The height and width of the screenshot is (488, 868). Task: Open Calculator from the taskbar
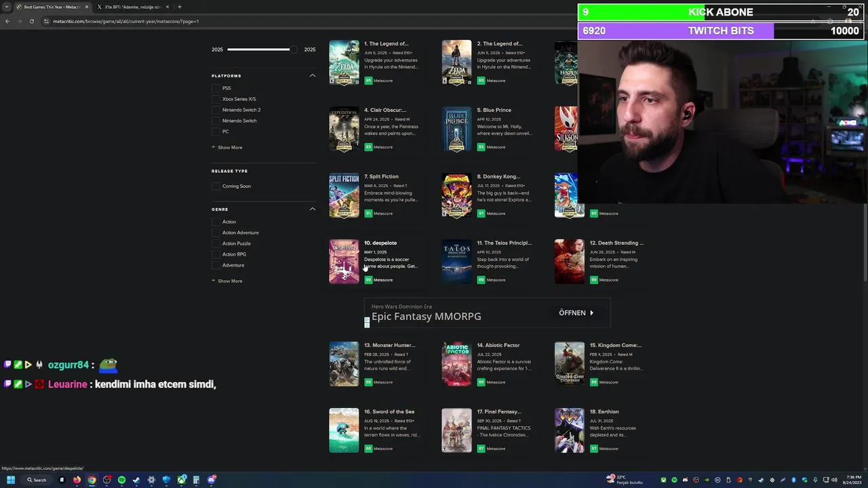[196, 480]
